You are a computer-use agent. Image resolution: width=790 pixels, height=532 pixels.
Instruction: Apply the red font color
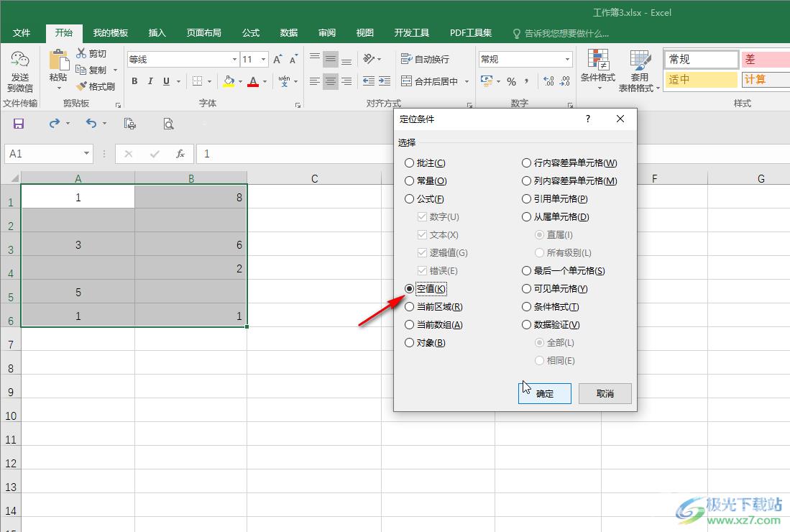point(254,81)
